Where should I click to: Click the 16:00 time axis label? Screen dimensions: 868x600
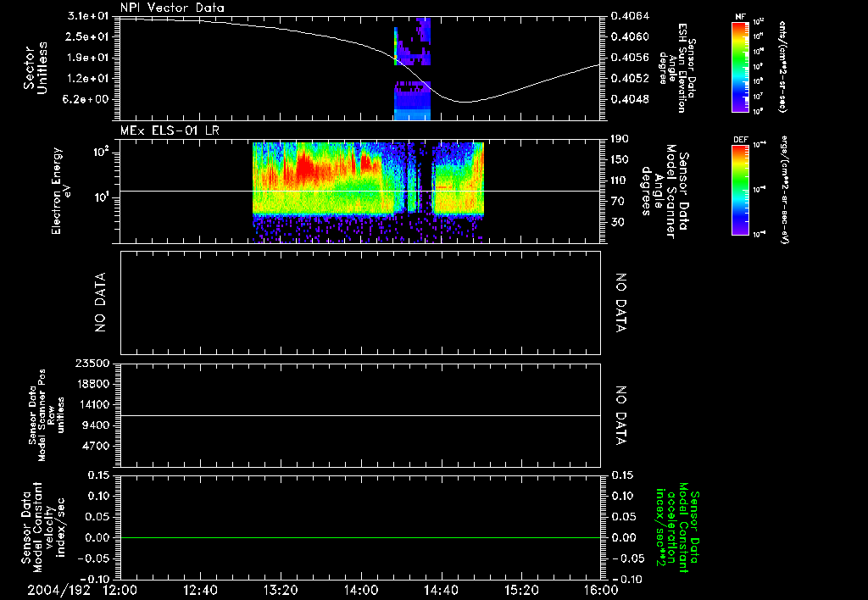601,591
